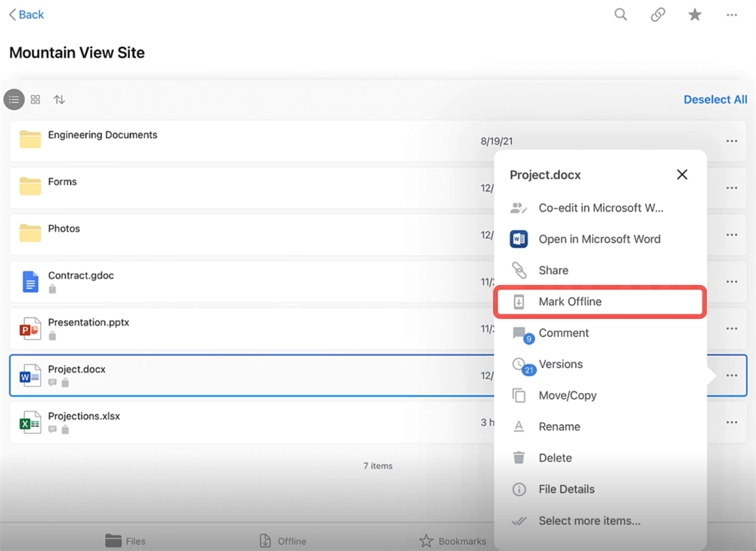This screenshot has width=756, height=551.
Task: Switch to grid view layout
Action: (36, 100)
